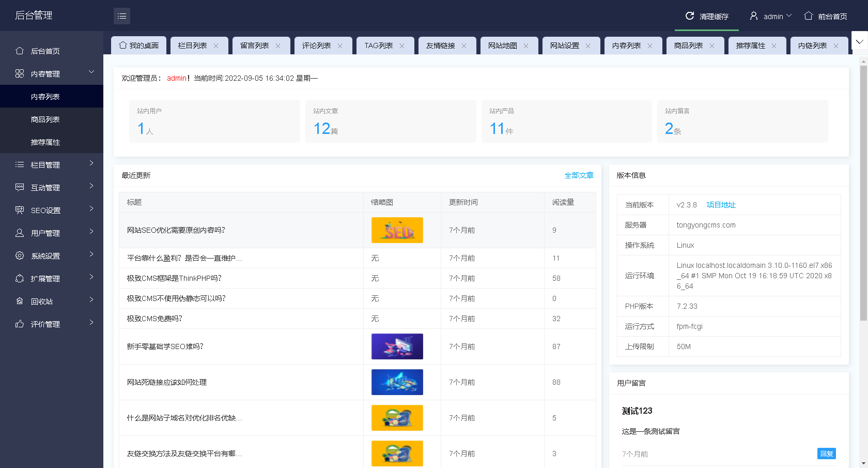Open article 网站SEO优化需要原创内容吗?
Image resolution: width=868 pixels, height=468 pixels.
coord(176,230)
